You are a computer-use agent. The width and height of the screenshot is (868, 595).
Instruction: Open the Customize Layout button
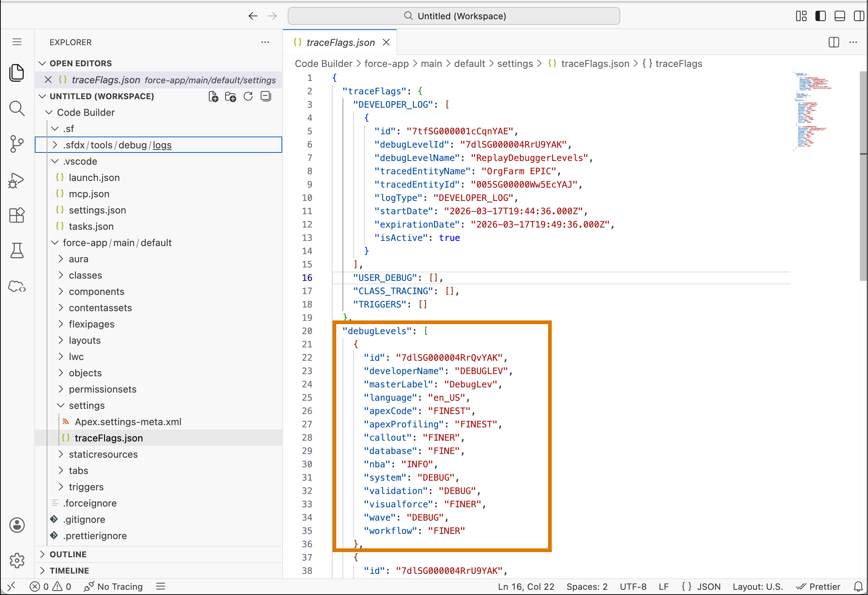[801, 16]
